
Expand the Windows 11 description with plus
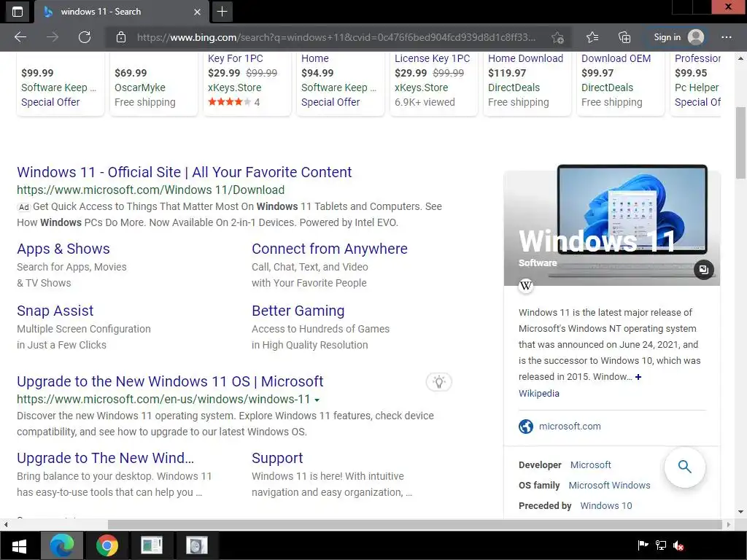(638, 377)
